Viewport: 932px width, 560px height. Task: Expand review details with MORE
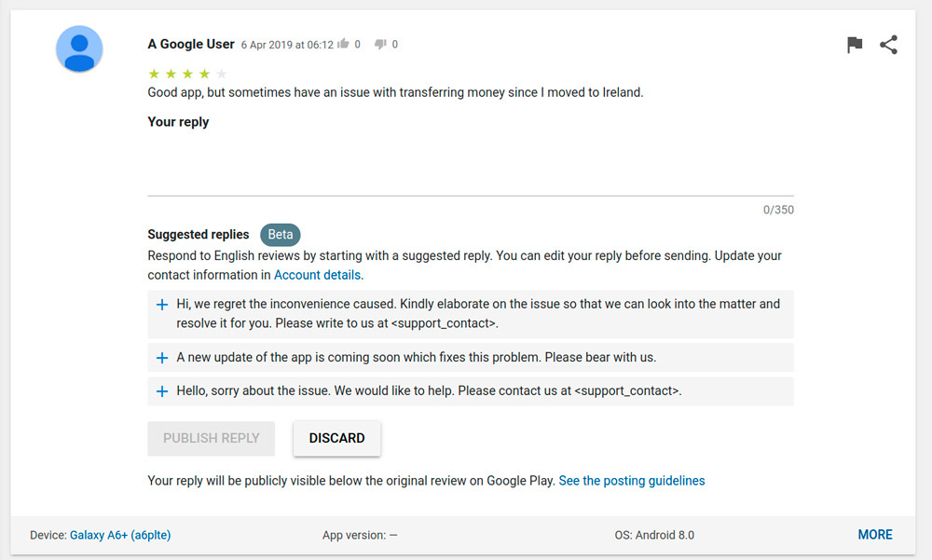pos(874,535)
